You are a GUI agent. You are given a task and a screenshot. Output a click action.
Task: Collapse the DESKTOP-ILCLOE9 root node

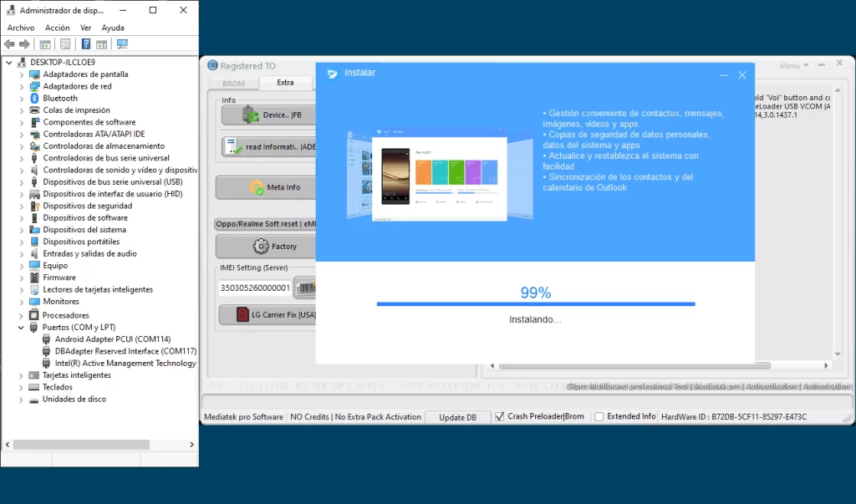8,62
